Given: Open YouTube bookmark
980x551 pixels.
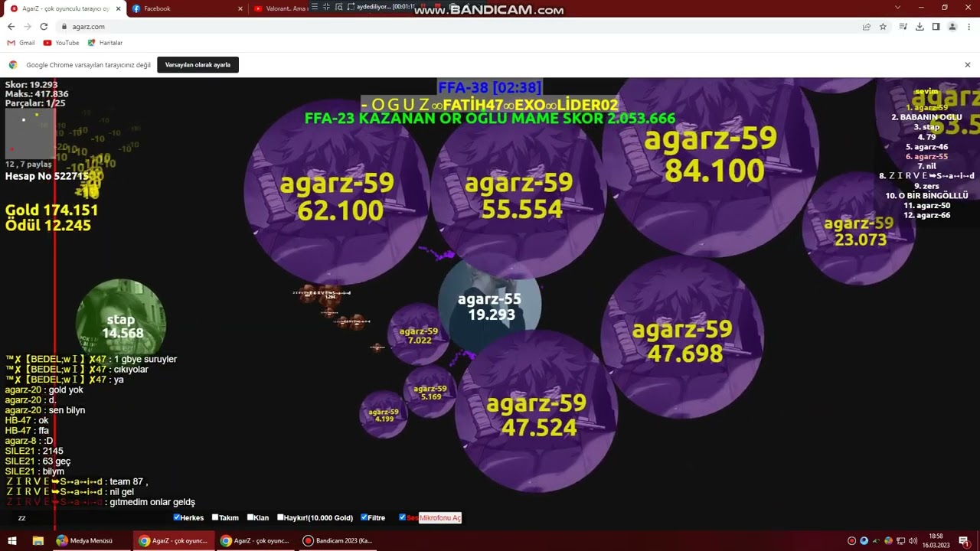Looking at the screenshot, I should [61, 43].
